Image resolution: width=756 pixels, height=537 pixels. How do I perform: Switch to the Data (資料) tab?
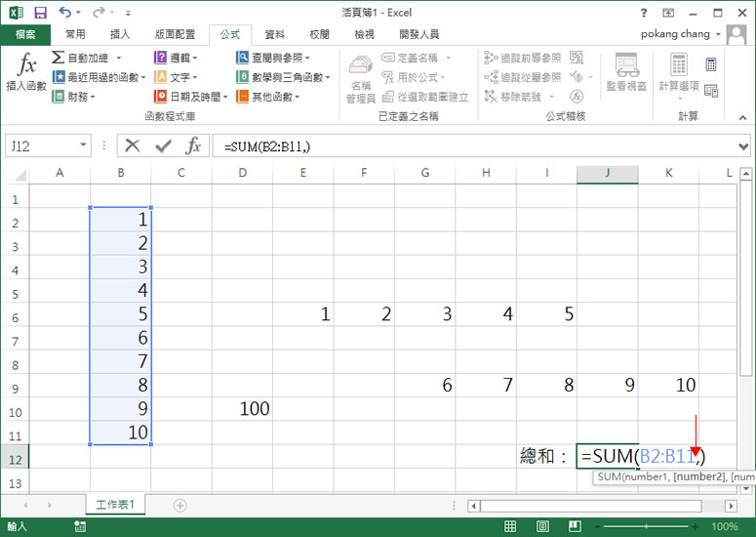275,34
